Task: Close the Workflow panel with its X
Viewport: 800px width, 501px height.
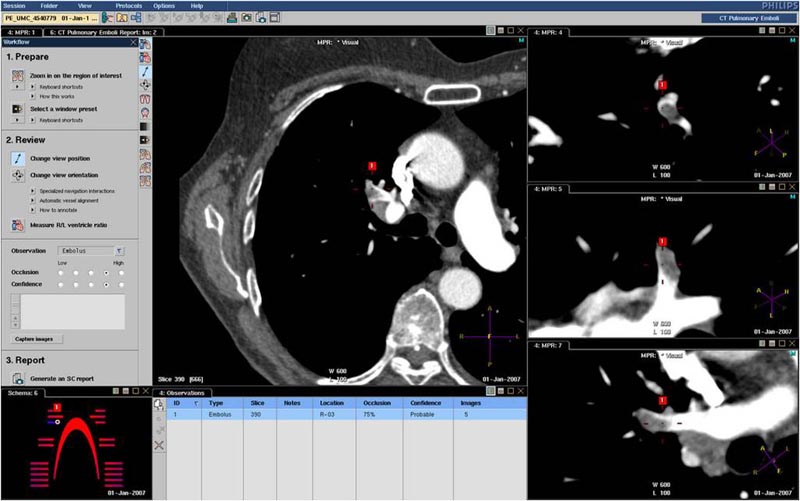Action: pyautogui.click(x=134, y=42)
